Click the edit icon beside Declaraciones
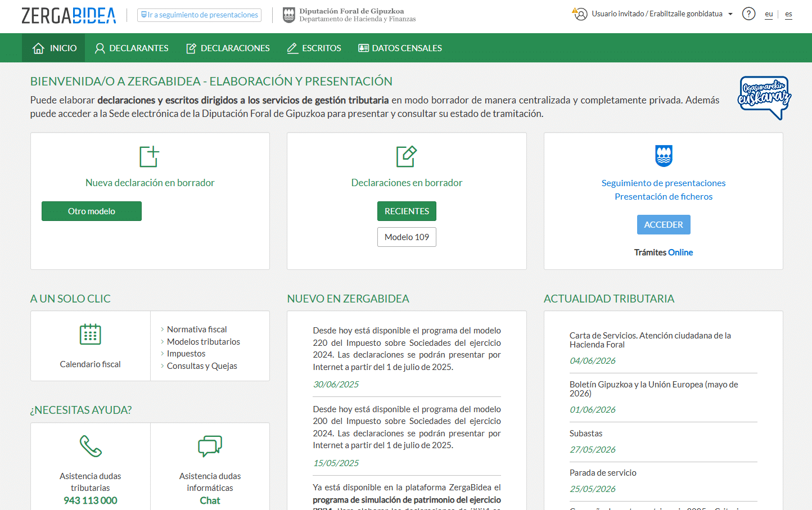 point(191,48)
